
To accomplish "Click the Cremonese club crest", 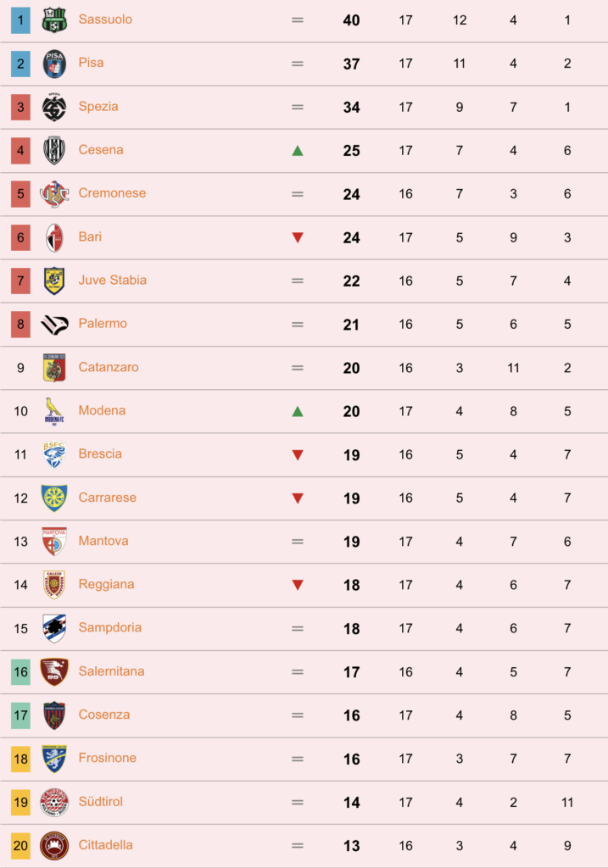I will pos(54,194).
